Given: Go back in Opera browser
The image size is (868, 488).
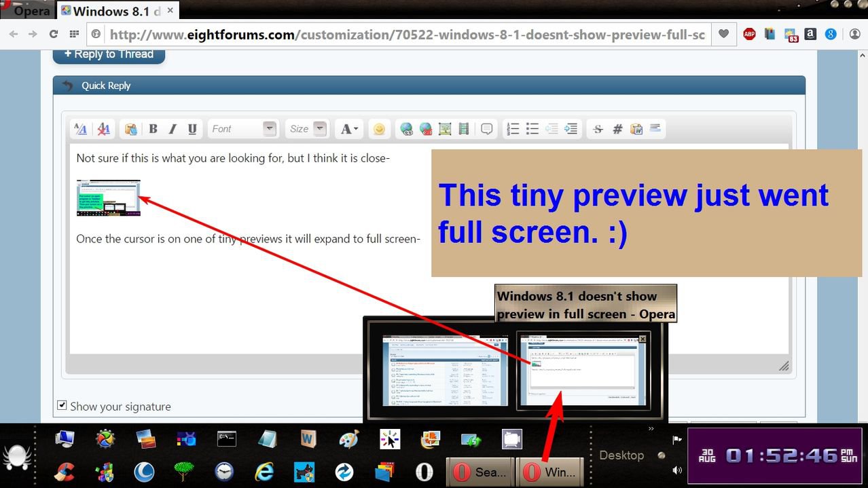Looking at the screenshot, I should click(14, 34).
